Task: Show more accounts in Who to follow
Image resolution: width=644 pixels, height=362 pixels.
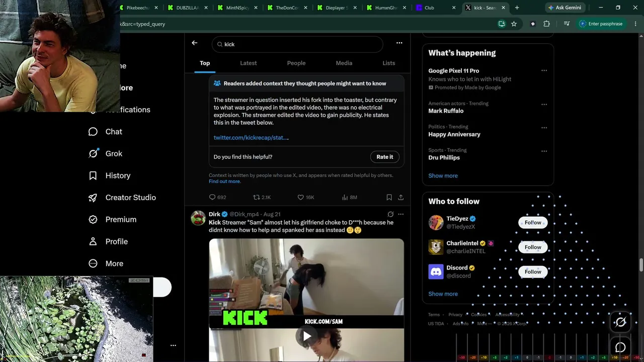Action: [443, 294]
